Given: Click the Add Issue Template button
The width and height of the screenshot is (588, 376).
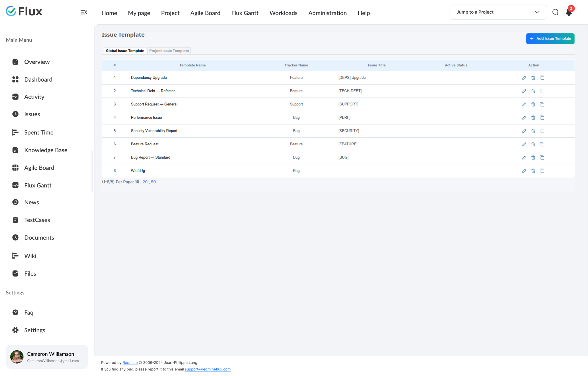Looking at the screenshot, I should point(550,39).
